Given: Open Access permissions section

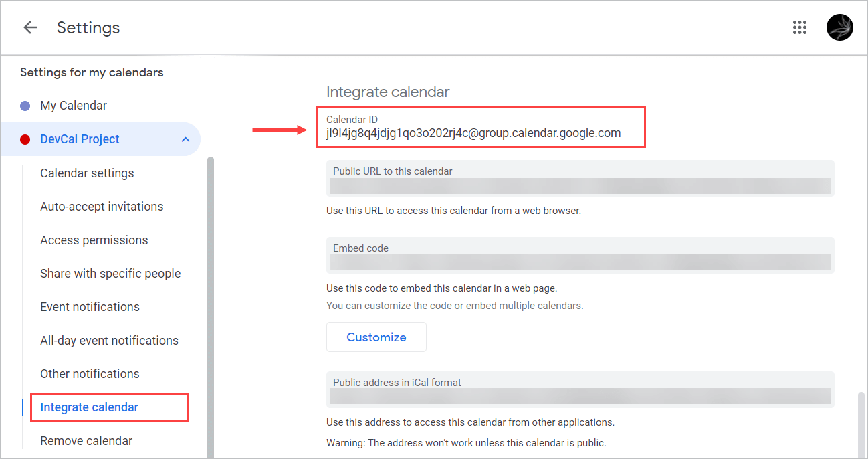Looking at the screenshot, I should tap(94, 240).
